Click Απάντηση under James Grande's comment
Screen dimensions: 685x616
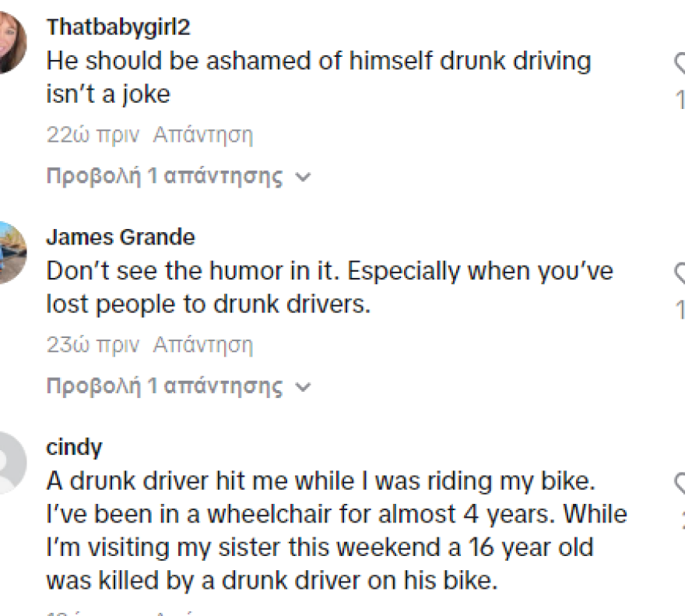(x=203, y=344)
